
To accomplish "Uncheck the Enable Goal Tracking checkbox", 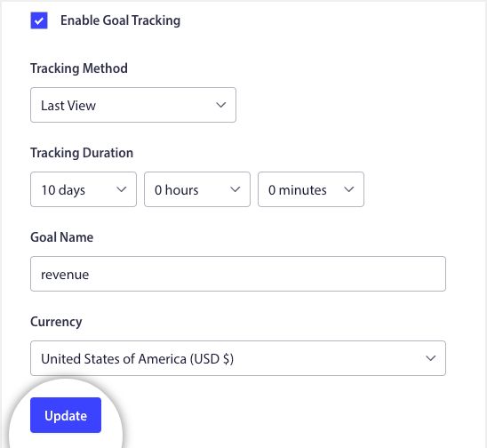I will [39, 20].
